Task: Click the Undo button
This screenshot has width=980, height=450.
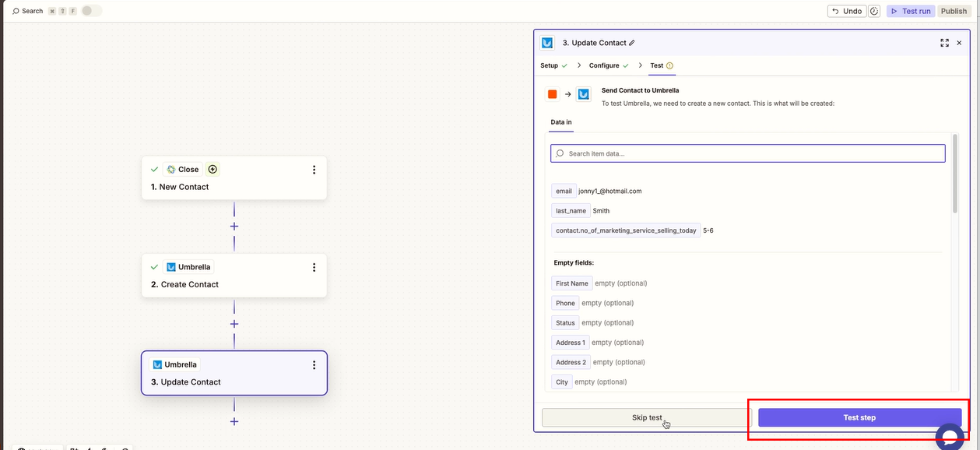Action: 847,11
